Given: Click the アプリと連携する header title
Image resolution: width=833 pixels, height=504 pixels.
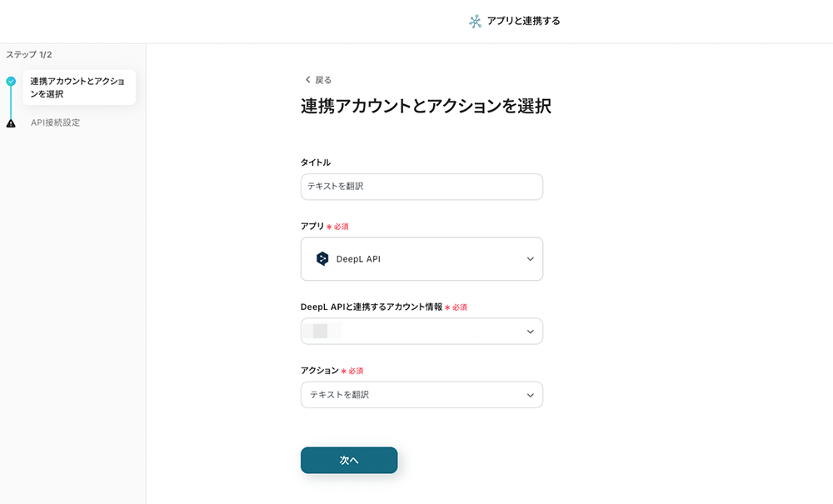Looking at the screenshot, I should [523, 22].
